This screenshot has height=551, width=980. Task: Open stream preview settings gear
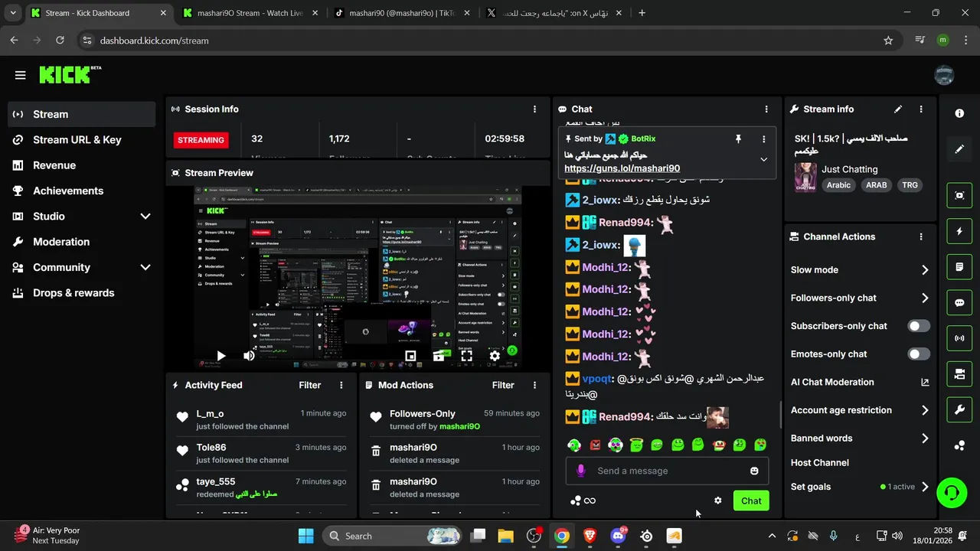(495, 356)
